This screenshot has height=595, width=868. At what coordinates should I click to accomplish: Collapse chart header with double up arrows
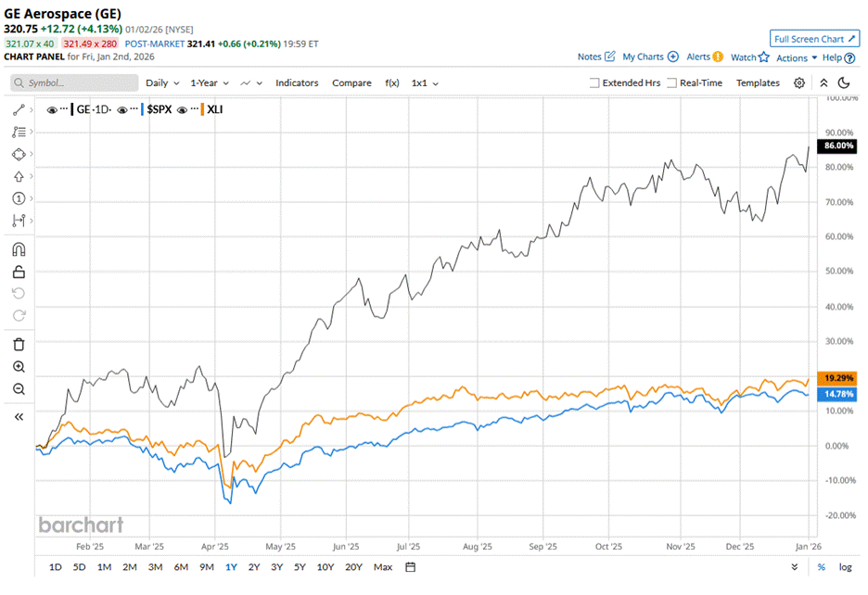tap(823, 83)
